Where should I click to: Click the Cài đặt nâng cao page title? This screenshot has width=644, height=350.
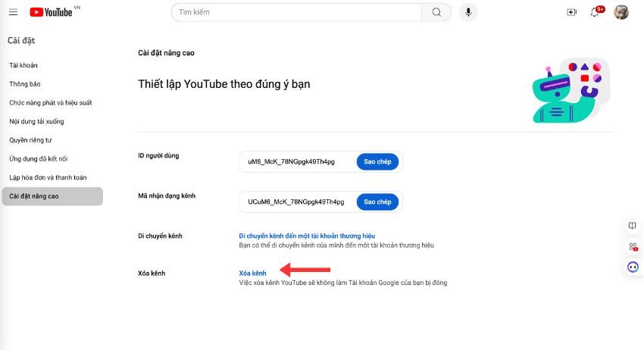166,53
